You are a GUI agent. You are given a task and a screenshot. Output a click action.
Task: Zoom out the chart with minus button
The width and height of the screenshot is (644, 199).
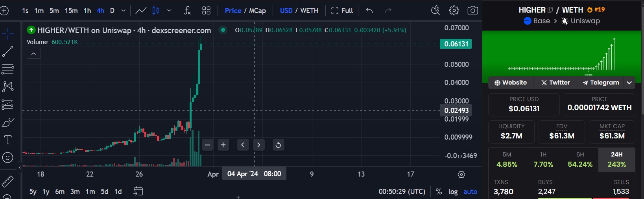point(208,145)
